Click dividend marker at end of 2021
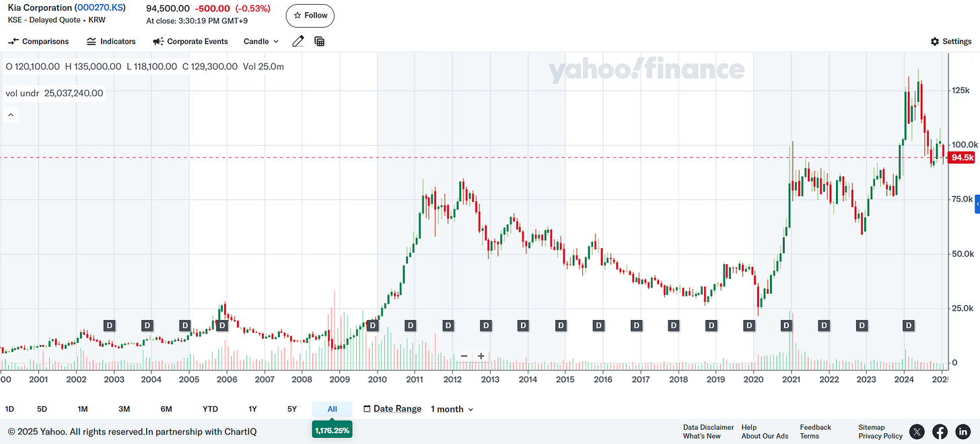Viewport: 980px width, 444px height. [x=824, y=325]
